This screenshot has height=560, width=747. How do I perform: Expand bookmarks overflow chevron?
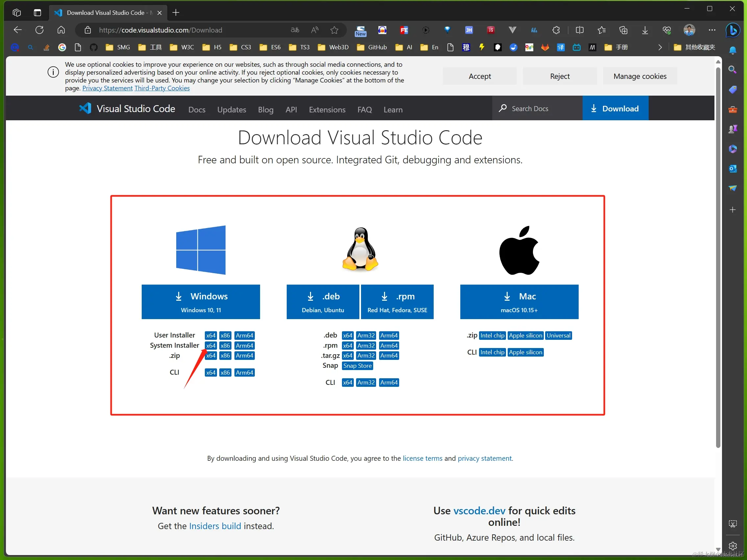[660, 47]
